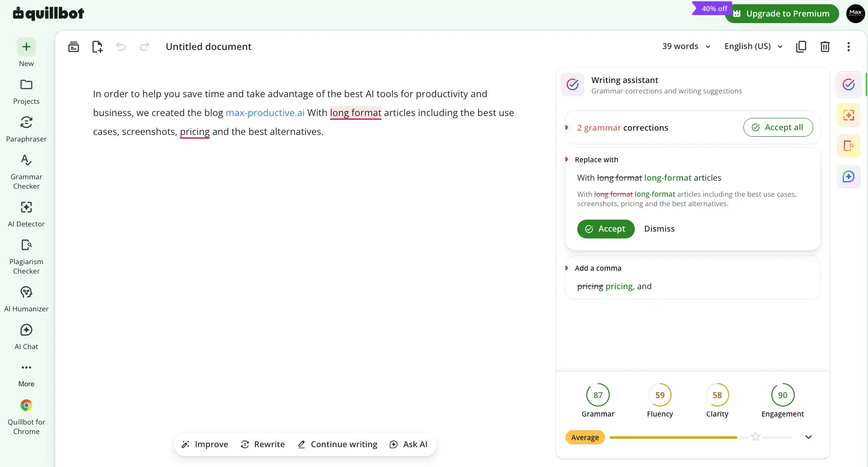Image resolution: width=868 pixels, height=467 pixels.
Task: Click the Improve button
Action: (x=205, y=444)
